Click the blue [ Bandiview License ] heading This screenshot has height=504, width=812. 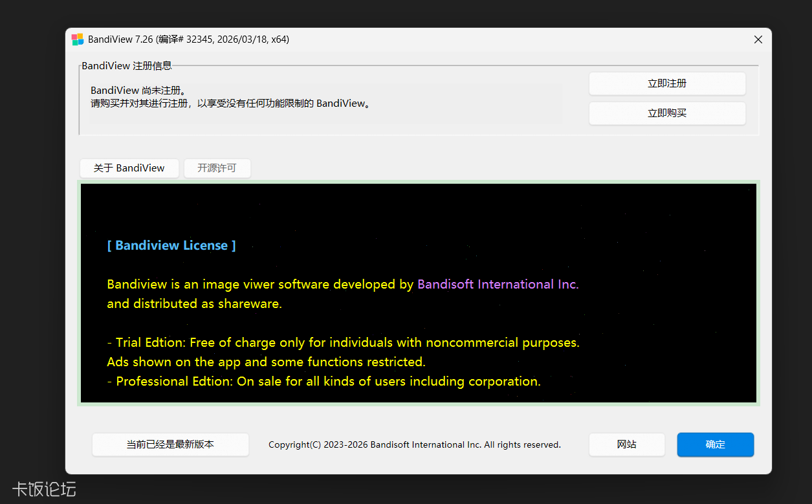coord(171,245)
